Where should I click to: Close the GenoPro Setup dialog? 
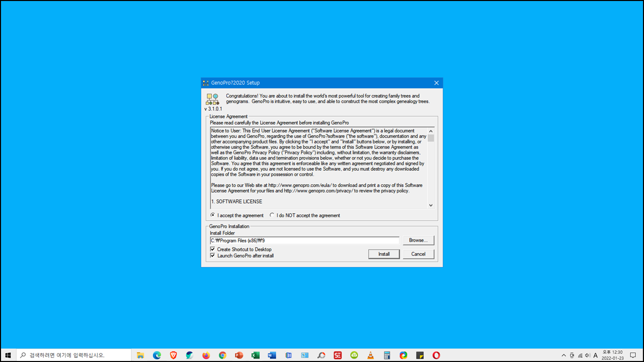tap(436, 83)
